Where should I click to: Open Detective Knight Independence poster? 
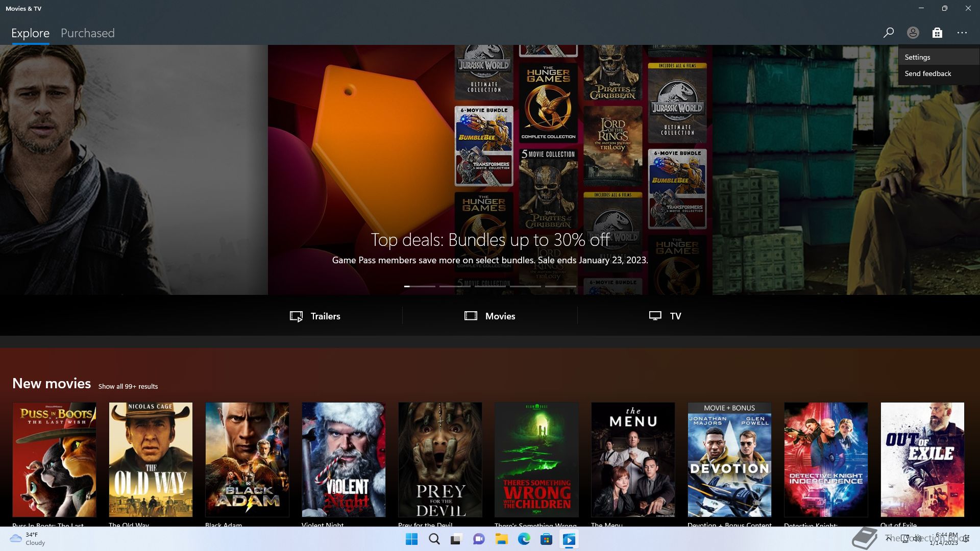[x=826, y=460]
